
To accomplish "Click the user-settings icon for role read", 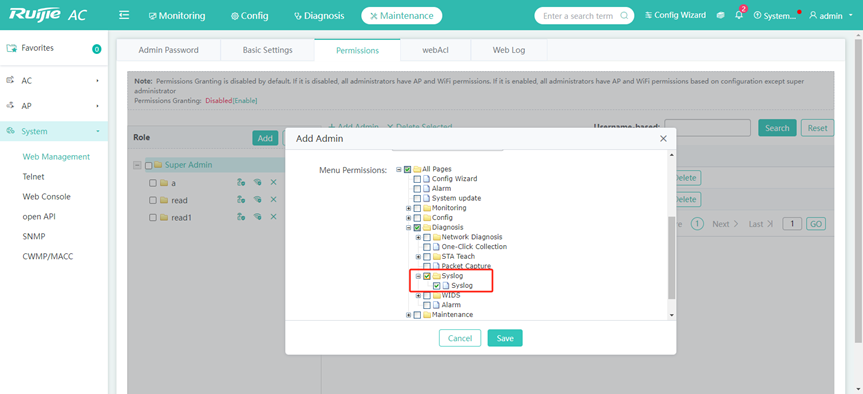I will (241, 200).
